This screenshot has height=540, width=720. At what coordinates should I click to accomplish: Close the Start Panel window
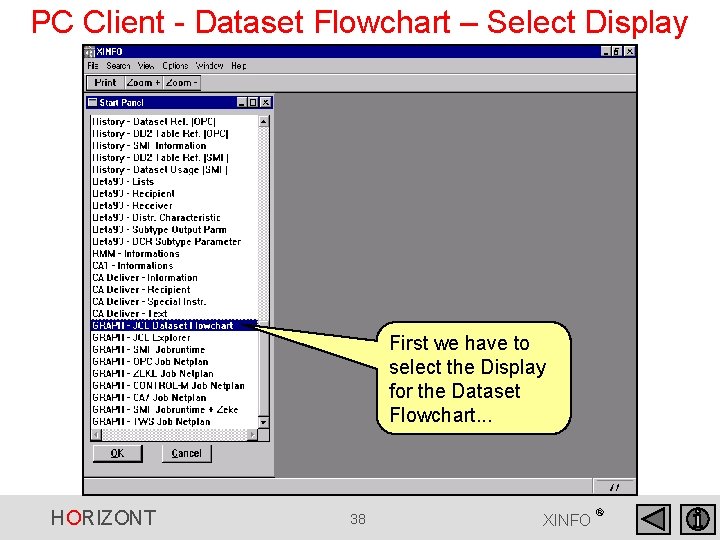point(265,102)
